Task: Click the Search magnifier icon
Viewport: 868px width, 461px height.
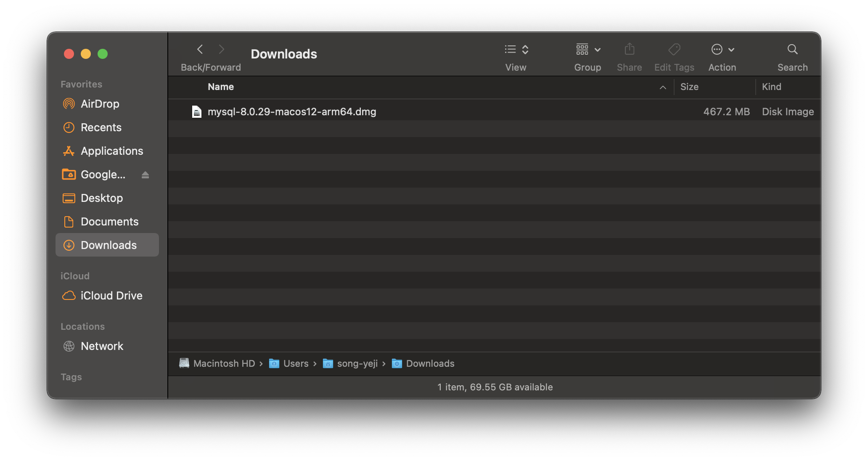Action: (x=792, y=50)
